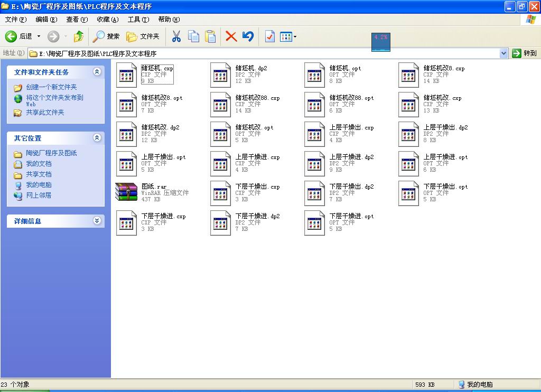The height and width of the screenshot is (392, 541).
Task: Expand the address bar dropdown list
Action: [503, 53]
